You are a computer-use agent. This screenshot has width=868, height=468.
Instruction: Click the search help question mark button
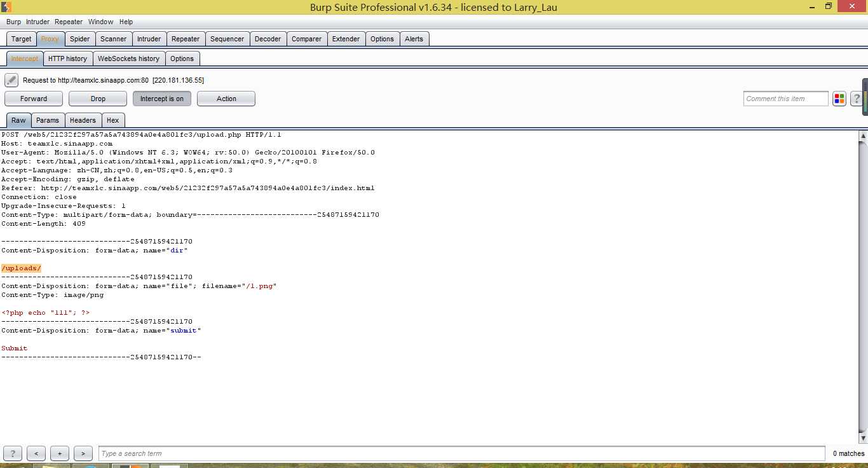tap(13, 453)
